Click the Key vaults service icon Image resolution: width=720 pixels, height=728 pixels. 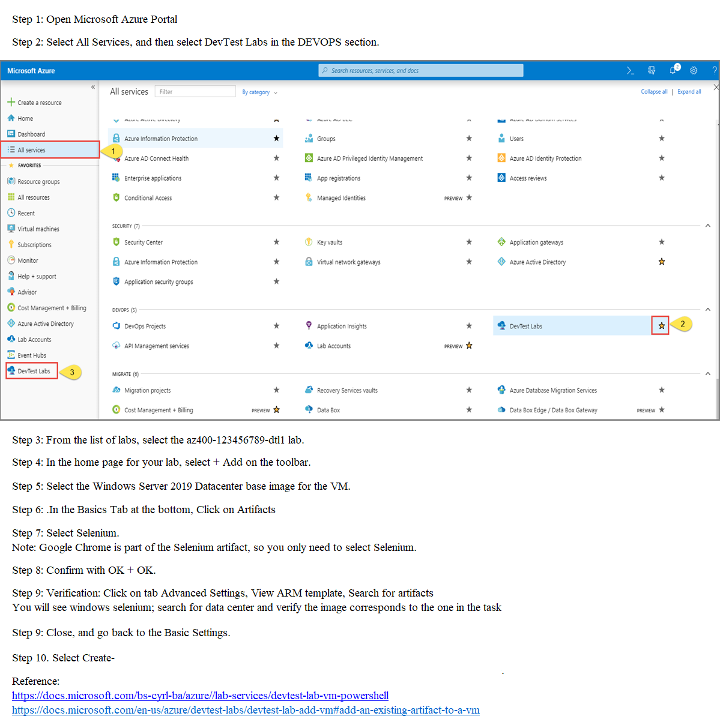coord(309,242)
